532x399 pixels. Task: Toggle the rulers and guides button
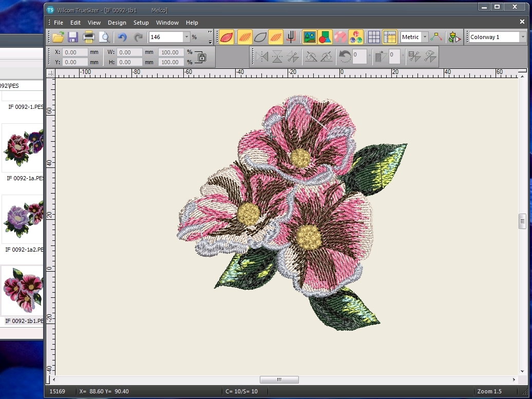[x=390, y=37]
